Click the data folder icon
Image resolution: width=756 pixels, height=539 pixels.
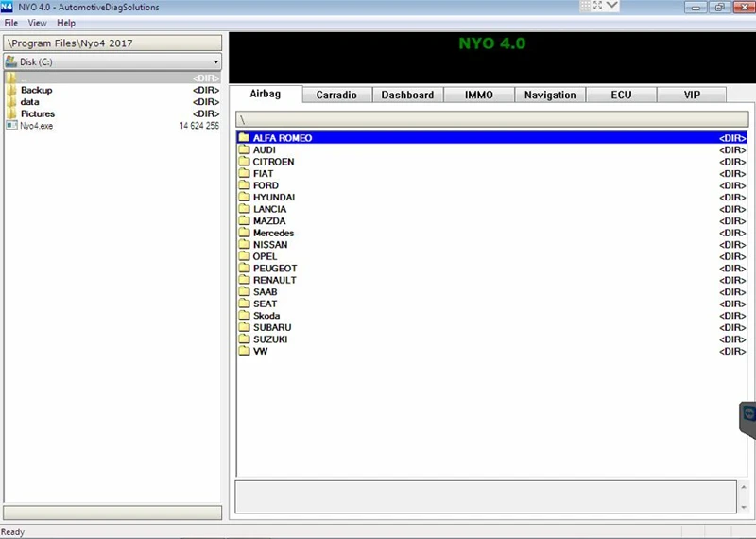pyautogui.click(x=11, y=102)
